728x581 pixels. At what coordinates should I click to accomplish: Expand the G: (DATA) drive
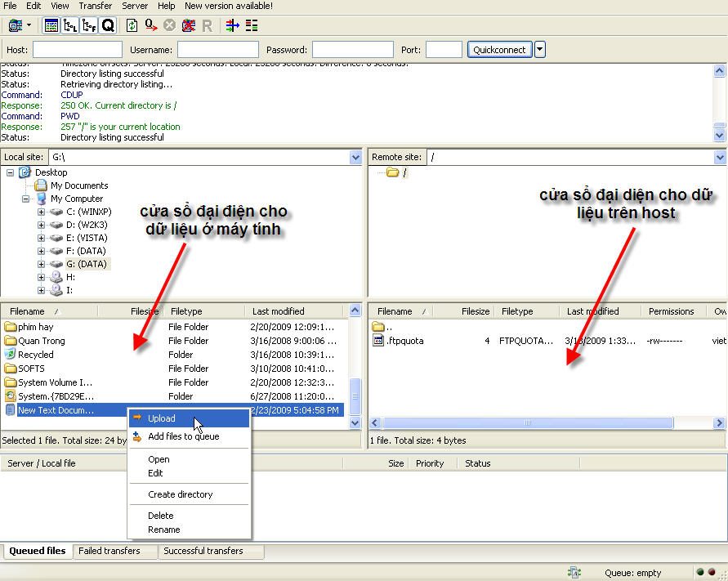click(x=42, y=264)
